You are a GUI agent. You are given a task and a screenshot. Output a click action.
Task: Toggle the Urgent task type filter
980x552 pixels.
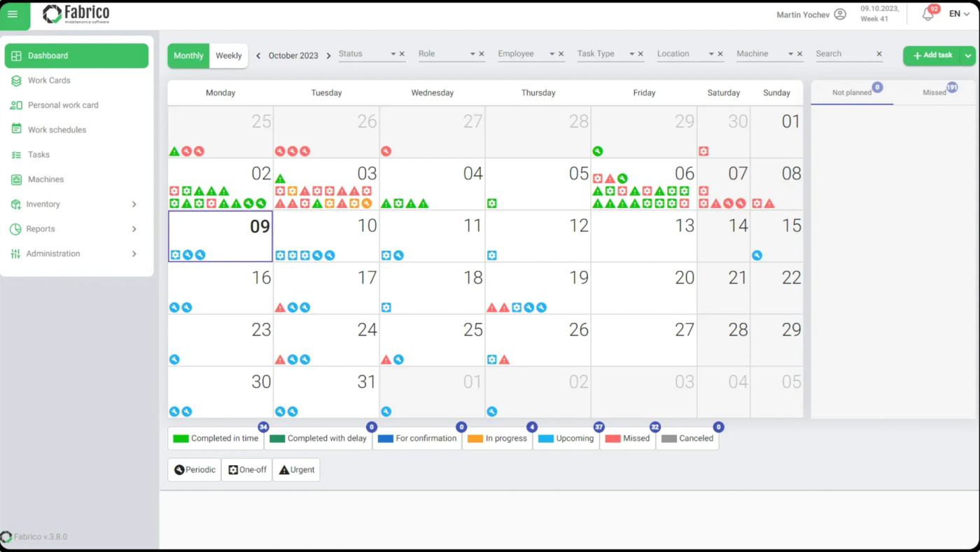(296, 470)
